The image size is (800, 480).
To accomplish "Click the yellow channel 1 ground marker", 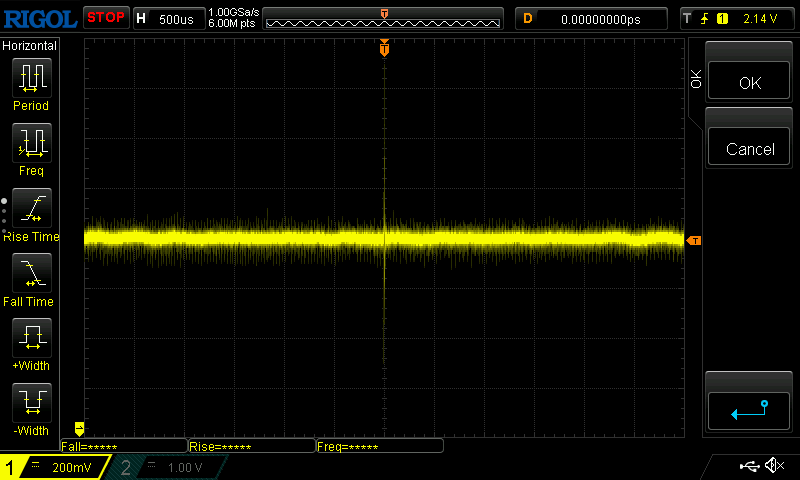I will coord(79,428).
